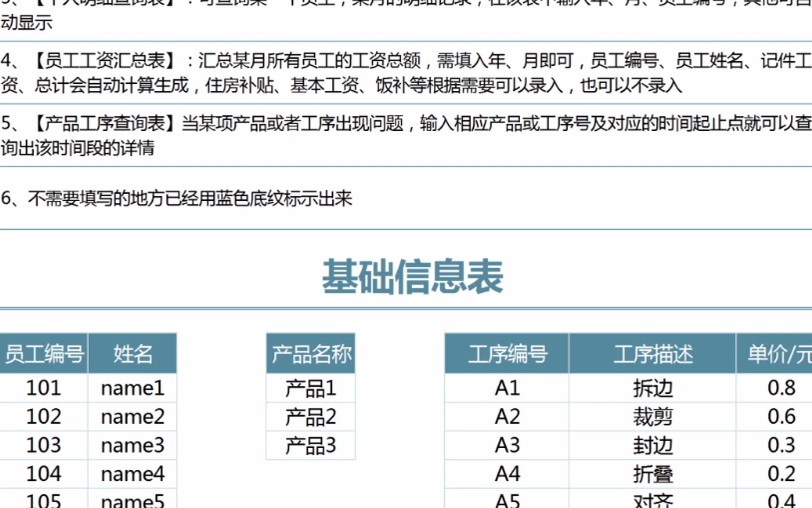Click the 封边 description cell
812x508 pixels.
[652, 445]
